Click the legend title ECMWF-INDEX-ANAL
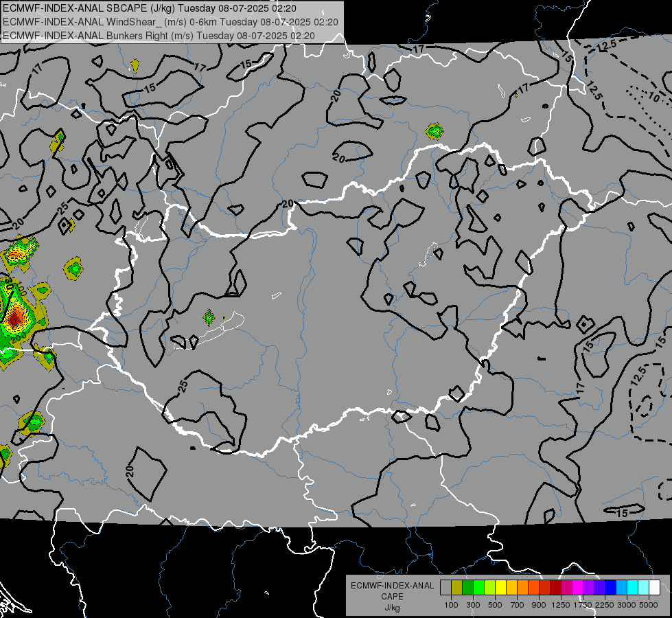672x618 pixels. 393,586
